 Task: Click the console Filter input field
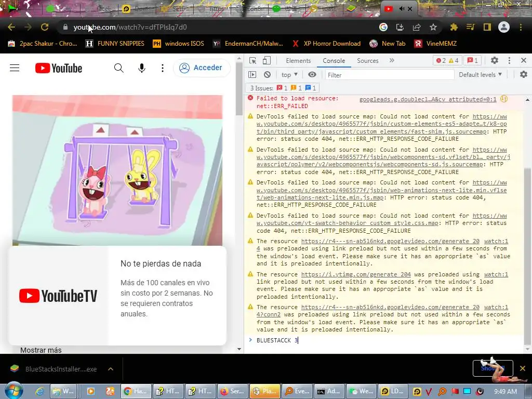pyautogui.click(x=389, y=75)
